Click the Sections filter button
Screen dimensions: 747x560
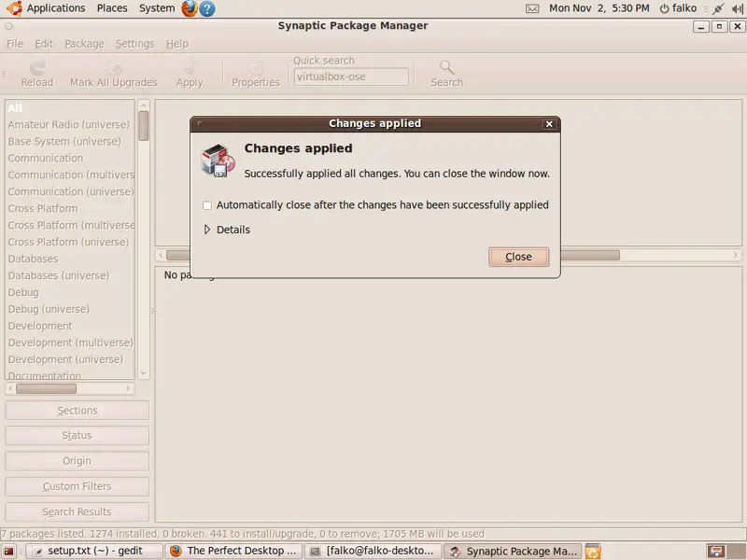(78, 411)
